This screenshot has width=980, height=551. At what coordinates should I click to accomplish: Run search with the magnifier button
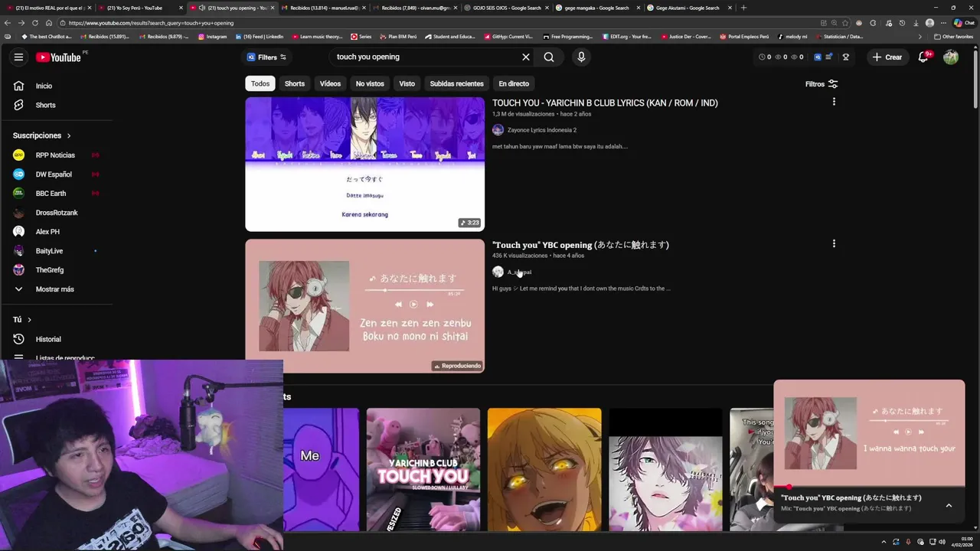point(549,57)
